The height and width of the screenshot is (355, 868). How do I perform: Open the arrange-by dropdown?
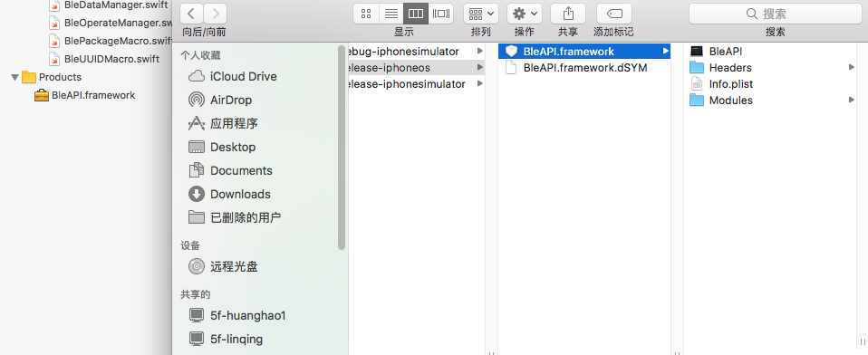pos(481,14)
